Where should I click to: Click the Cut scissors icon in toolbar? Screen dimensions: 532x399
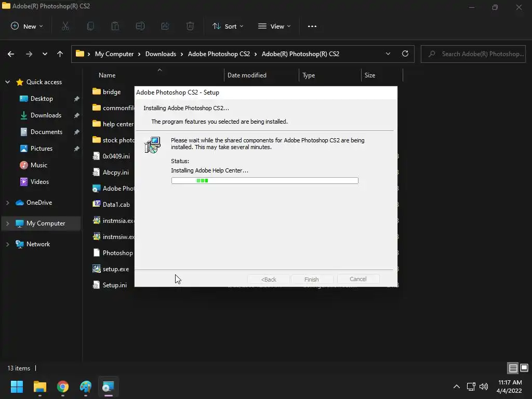[x=65, y=26]
